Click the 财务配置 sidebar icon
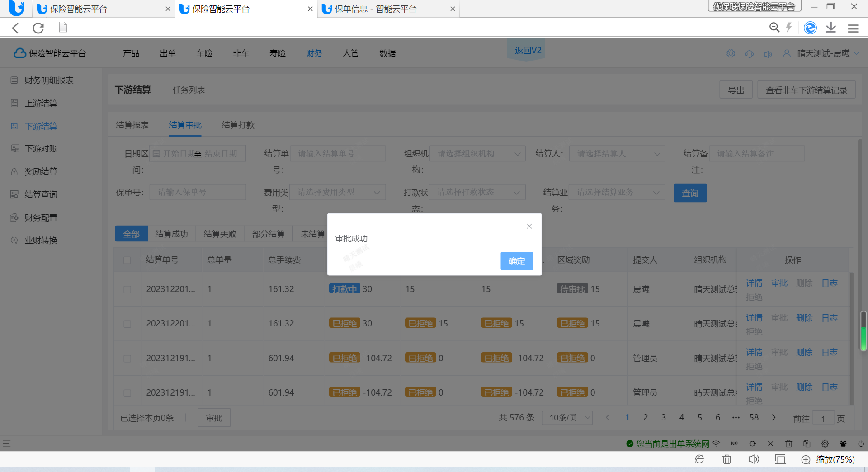The image size is (868, 472). pyautogui.click(x=14, y=217)
